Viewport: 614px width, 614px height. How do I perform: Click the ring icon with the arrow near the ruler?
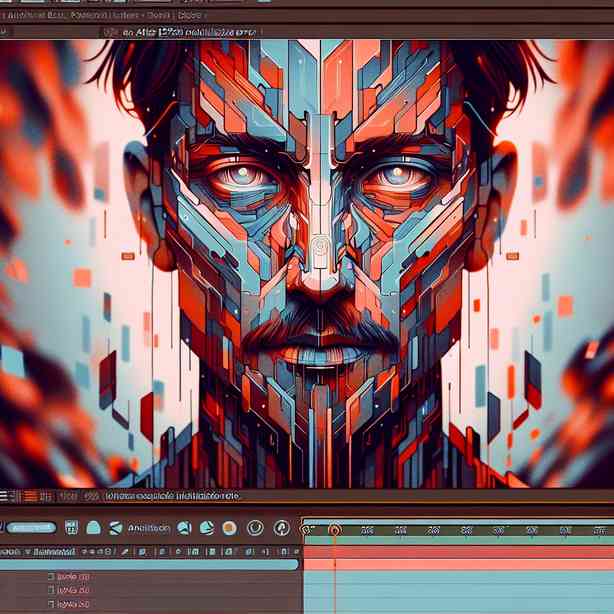coord(282,528)
